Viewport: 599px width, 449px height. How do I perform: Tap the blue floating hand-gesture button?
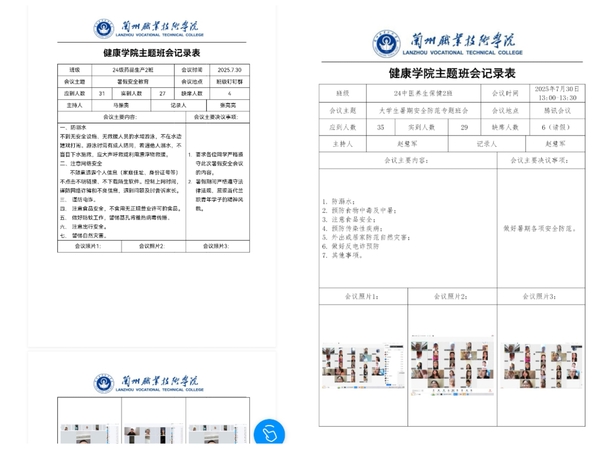[269, 433]
